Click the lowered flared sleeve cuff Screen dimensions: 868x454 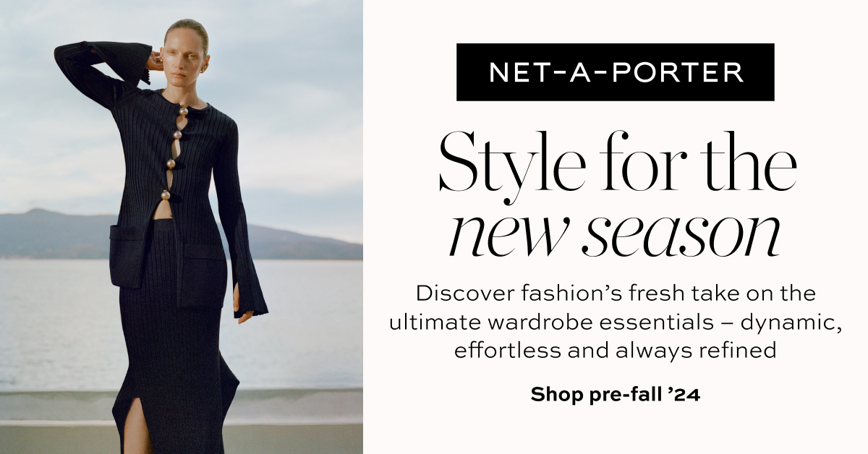tap(250, 289)
